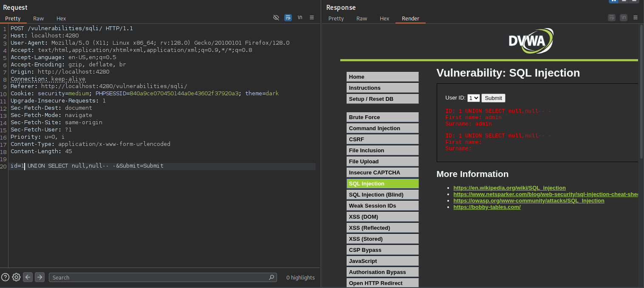
Task: Click the POST /vulnerabilities/sqli/ request line
Action: (x=72, y=29)
